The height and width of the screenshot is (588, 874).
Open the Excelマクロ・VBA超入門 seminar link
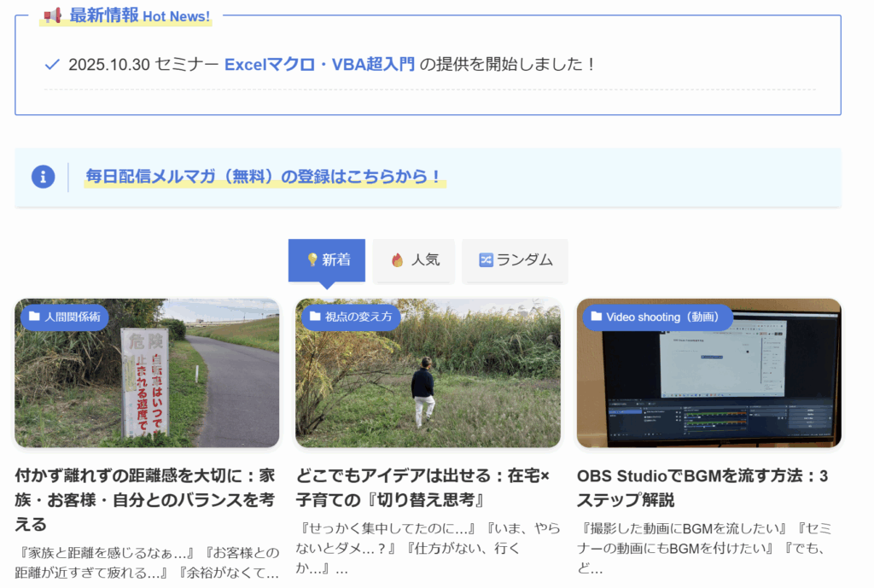tap(319, 64)
